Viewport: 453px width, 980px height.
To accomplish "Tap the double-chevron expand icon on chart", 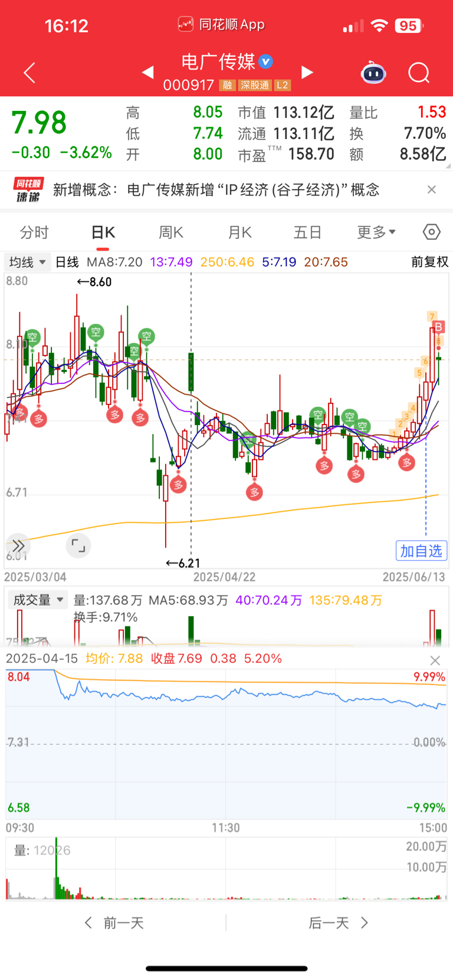I will 18,545.
